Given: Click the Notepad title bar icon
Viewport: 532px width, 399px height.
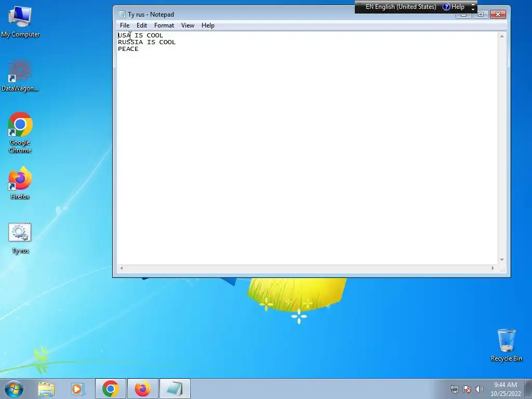Looking at the screenshot, I should click(x=122, y=14).
